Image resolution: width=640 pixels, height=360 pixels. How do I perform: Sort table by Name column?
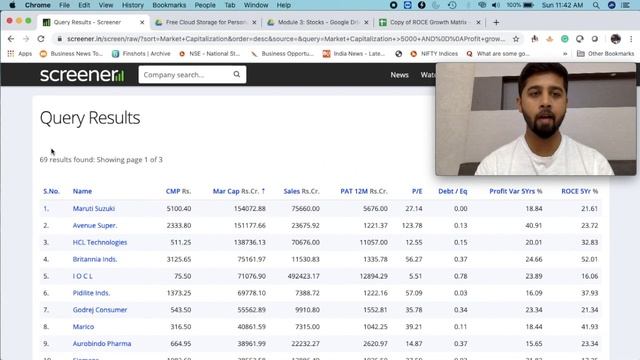click(82, 191)
